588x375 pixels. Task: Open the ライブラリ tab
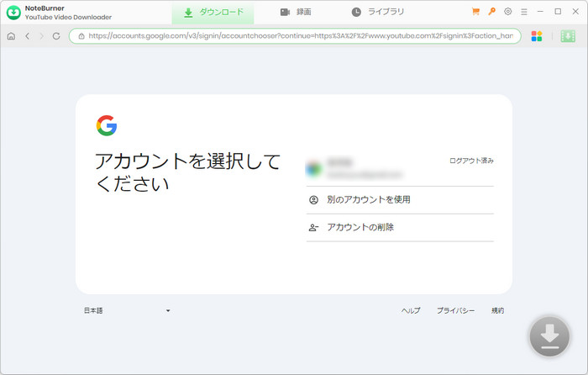[x=378, y=13]
